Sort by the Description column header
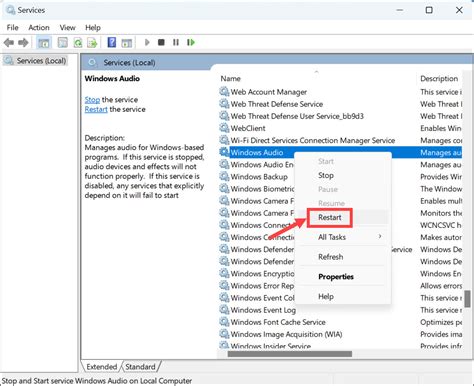This screenshot has height=386, width=474. pos(439,79)
